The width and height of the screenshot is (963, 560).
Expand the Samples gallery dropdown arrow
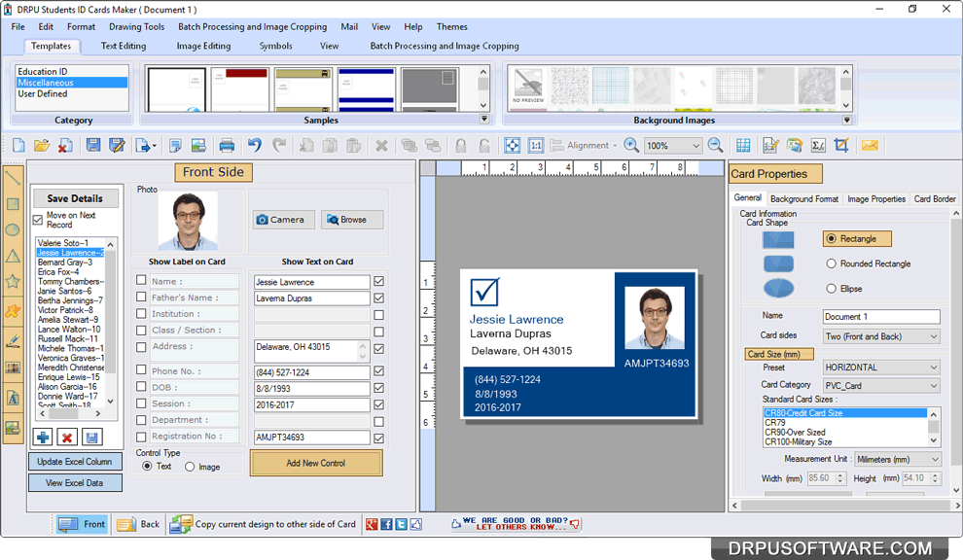[484, 120]
